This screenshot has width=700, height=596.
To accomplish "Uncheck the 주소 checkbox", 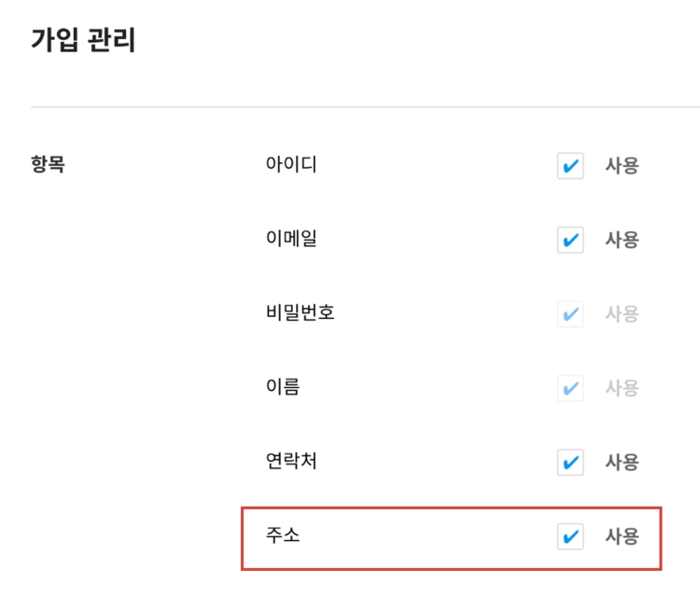I will (x=570, y=536).
